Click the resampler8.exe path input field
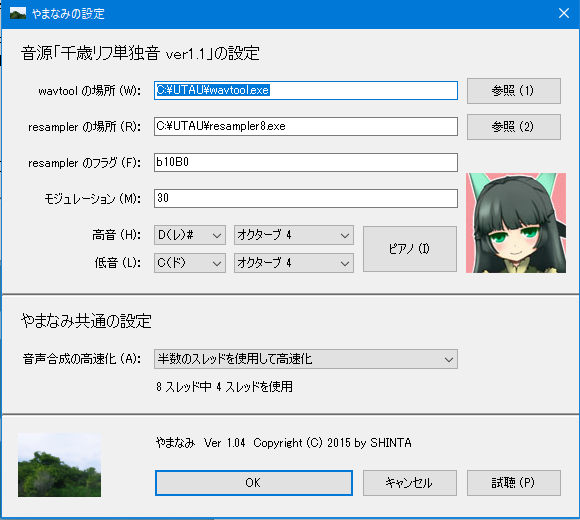 (x=306, y=126)
